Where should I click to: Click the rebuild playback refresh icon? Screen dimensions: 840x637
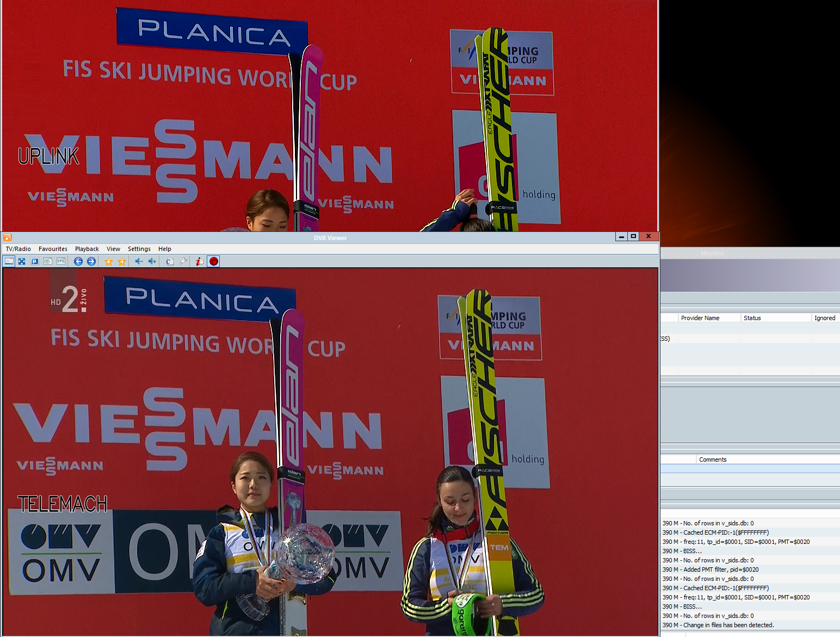170,261
